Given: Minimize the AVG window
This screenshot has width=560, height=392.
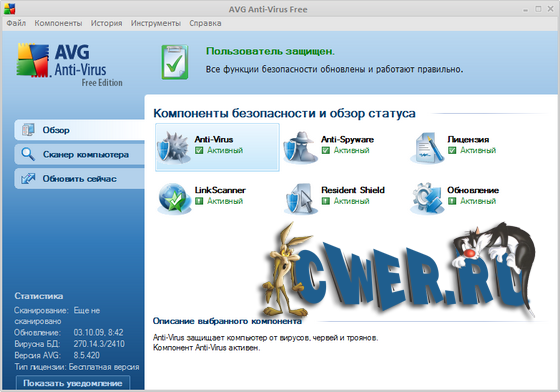Looking at the screenshot, I should (525, 10).
